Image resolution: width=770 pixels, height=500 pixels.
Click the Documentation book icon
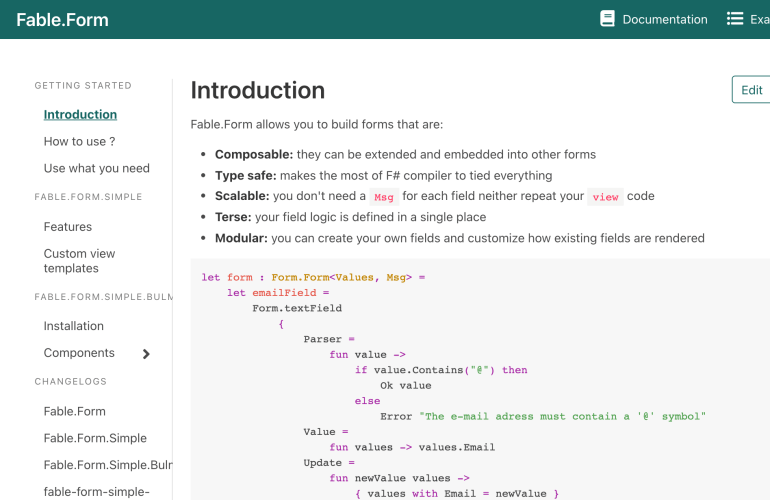(607, 19)
